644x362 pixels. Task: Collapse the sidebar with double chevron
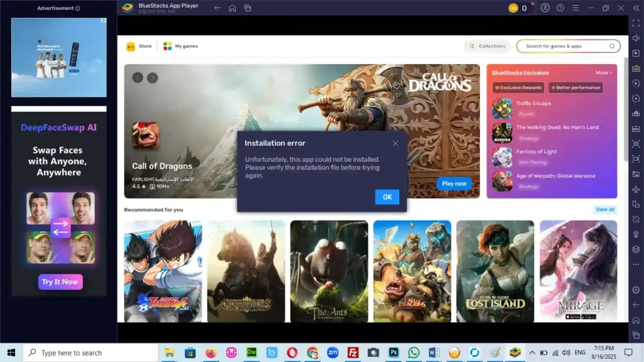pos(636,8)
